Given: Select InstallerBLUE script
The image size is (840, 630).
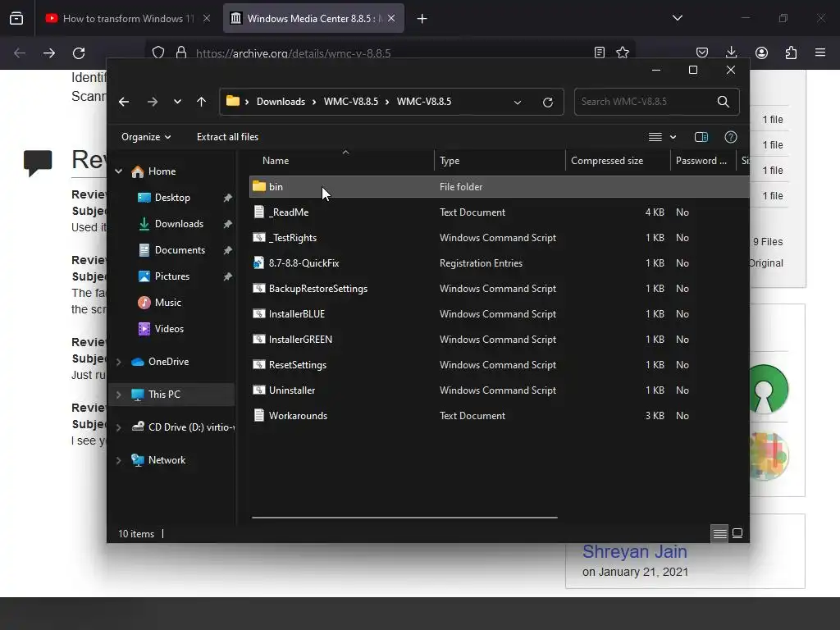Looking at the screenshot, I should point(500,314).
